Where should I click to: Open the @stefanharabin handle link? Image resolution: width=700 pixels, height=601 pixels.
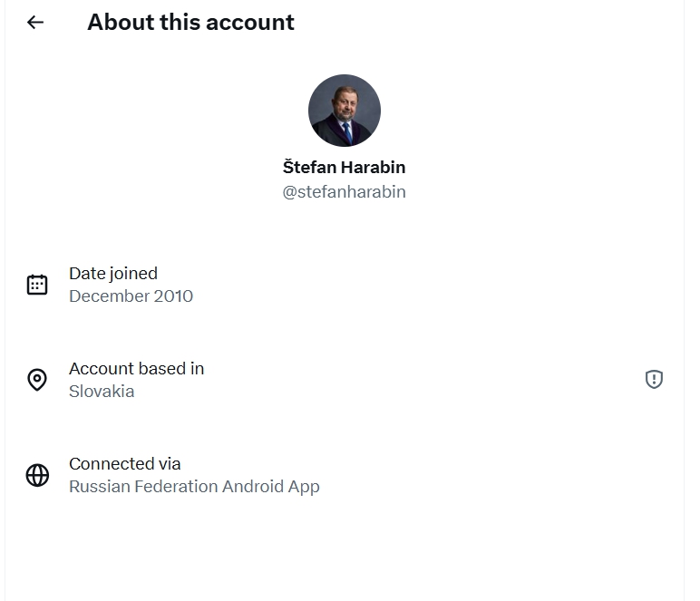click(x=344, y=192)
